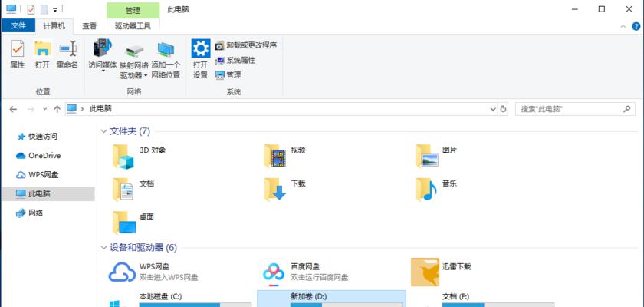The image size is (644, 307).
Task: Go up one level with the up arrow
Action: (57, 109)
